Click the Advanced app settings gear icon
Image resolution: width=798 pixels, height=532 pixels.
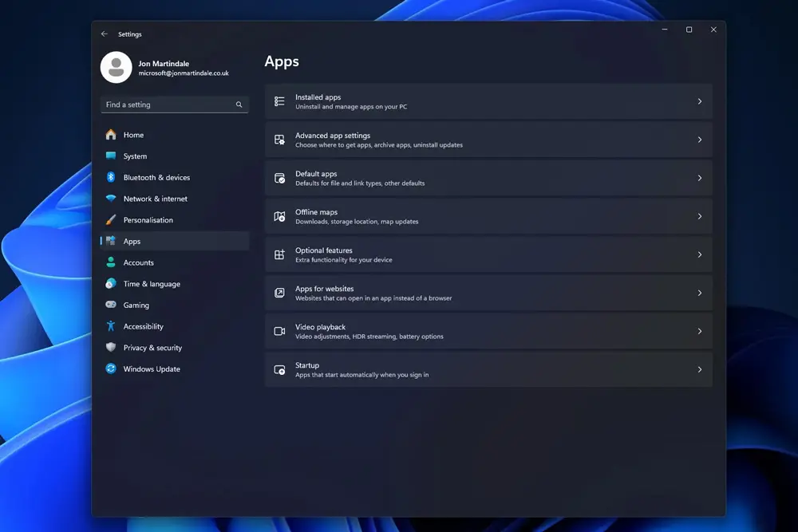tap(279, 140)
